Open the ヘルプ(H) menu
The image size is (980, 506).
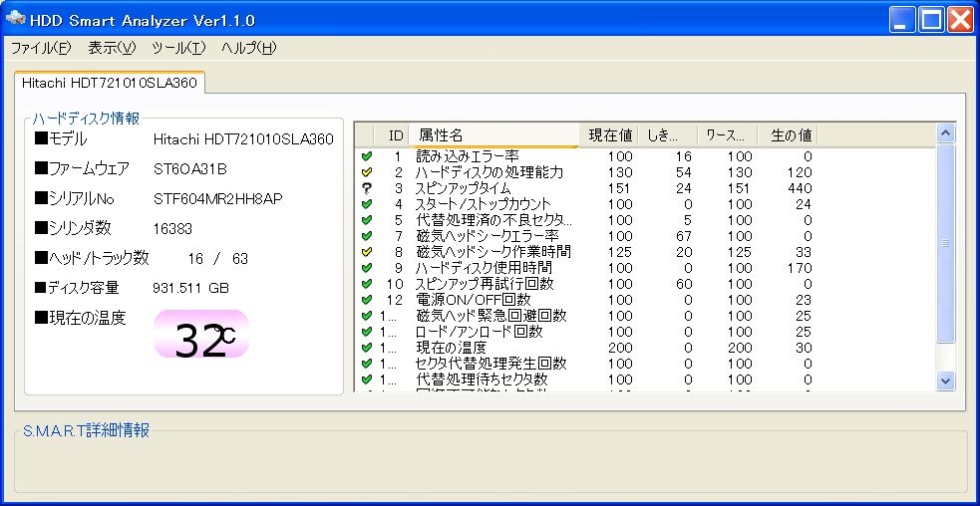pyautogui.click(x=249, y=48)
